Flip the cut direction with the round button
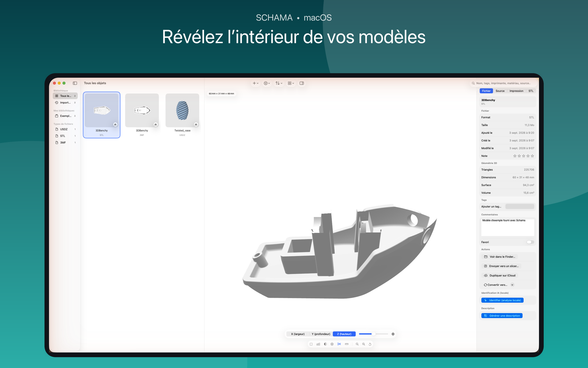Screen dimensions: 588x368 point(393,334)
